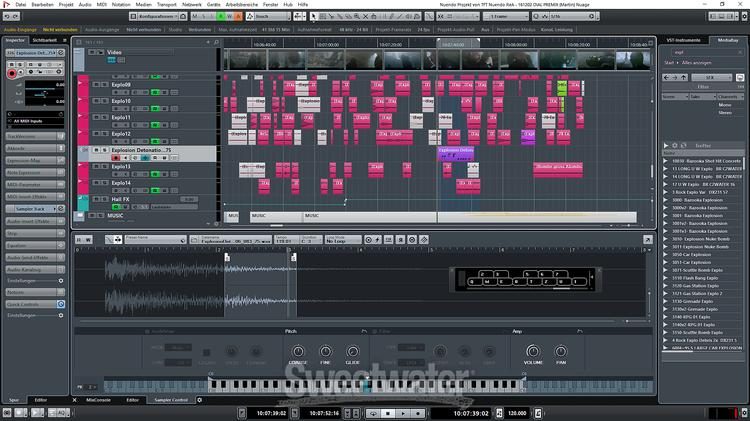Open the Quick Controls inspector section
750x421 pixels.
click(31, 304)
